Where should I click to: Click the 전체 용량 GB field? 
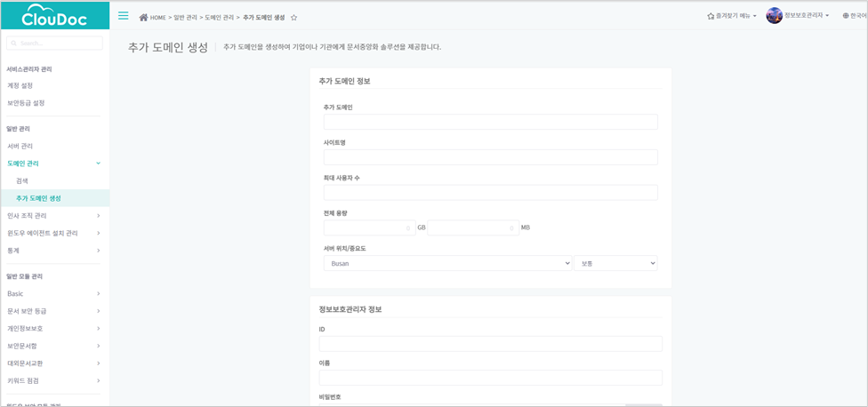coord(370,227)
